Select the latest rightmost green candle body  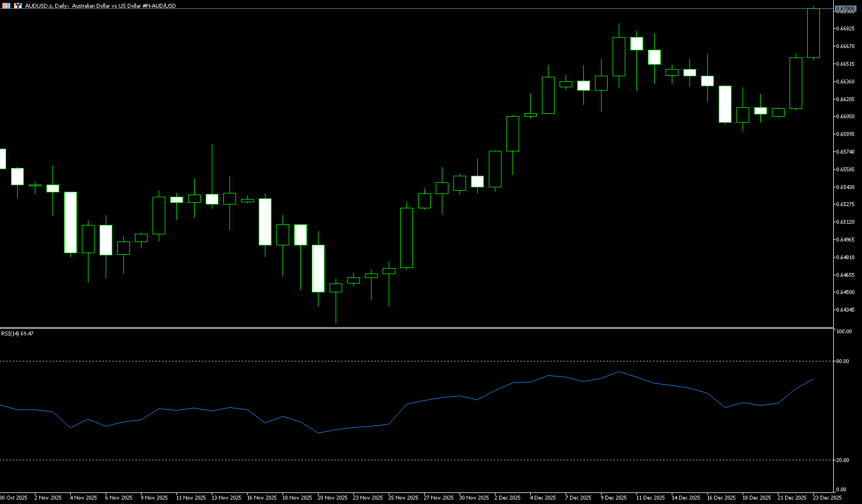click(x=813, y=33)
